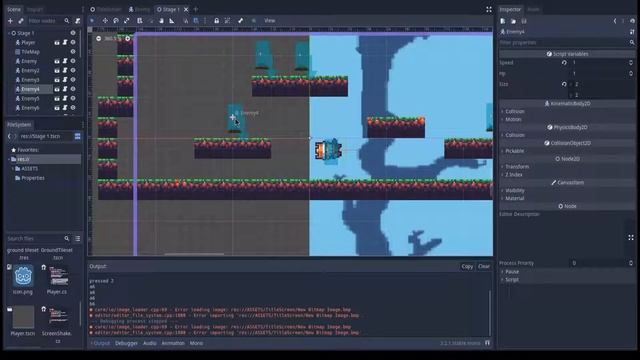The image size is (640, 360).
Task: Instance a child scene with the link icon
Action: tap(21, 21)
